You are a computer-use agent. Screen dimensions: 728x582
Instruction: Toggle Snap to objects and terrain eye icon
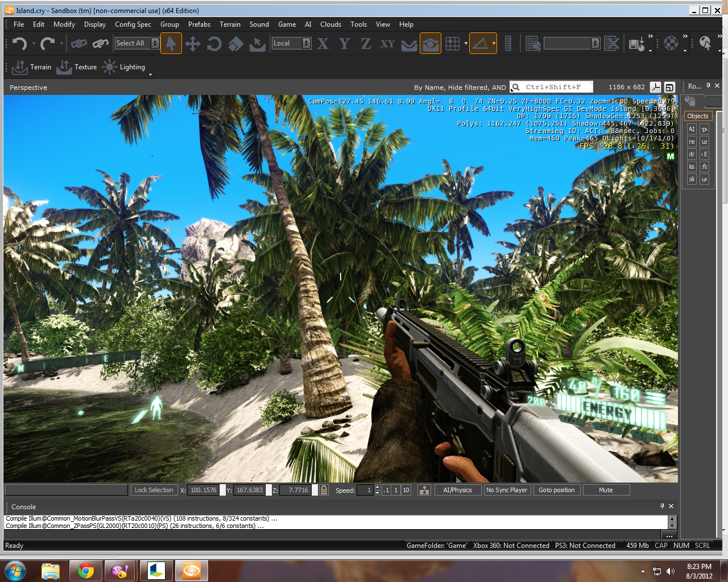coord(431,44)
